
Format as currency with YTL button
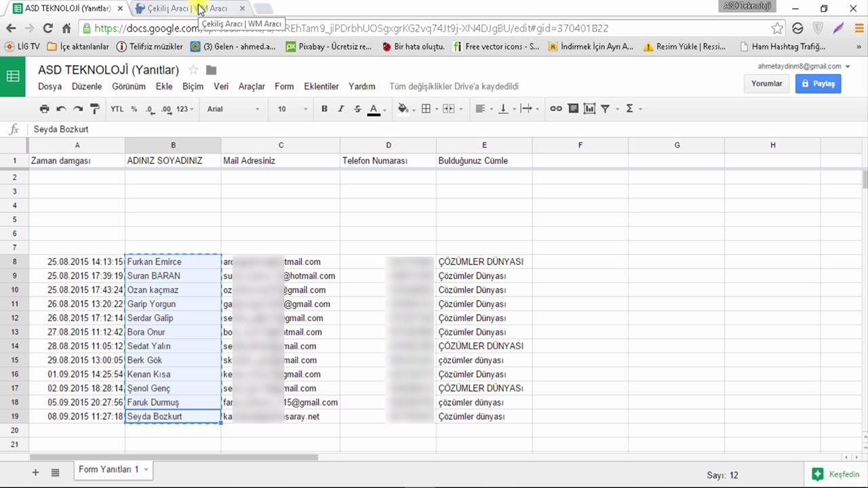click(x=117, y=108)
